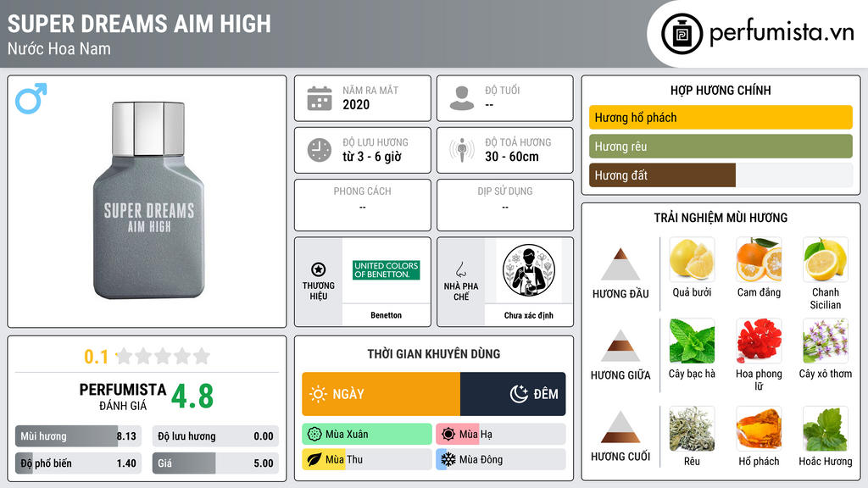Click the Mùa Xuân season bar

click(x=367, y=435)
